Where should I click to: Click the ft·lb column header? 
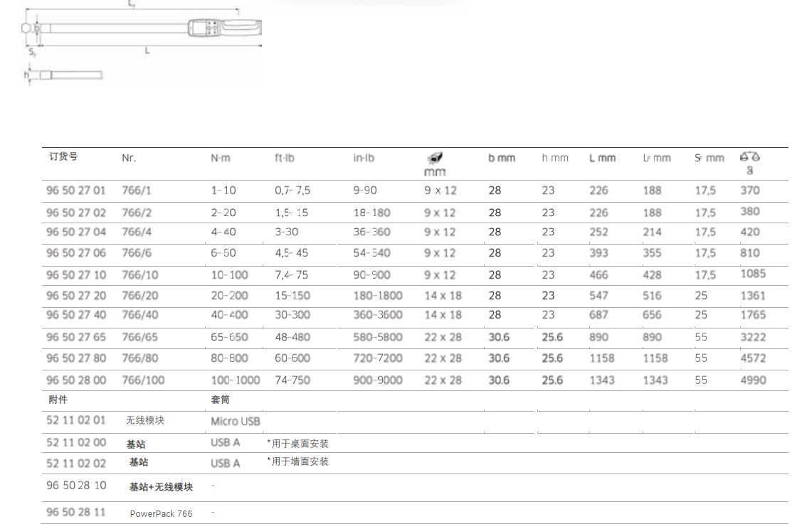coord(285,158)
